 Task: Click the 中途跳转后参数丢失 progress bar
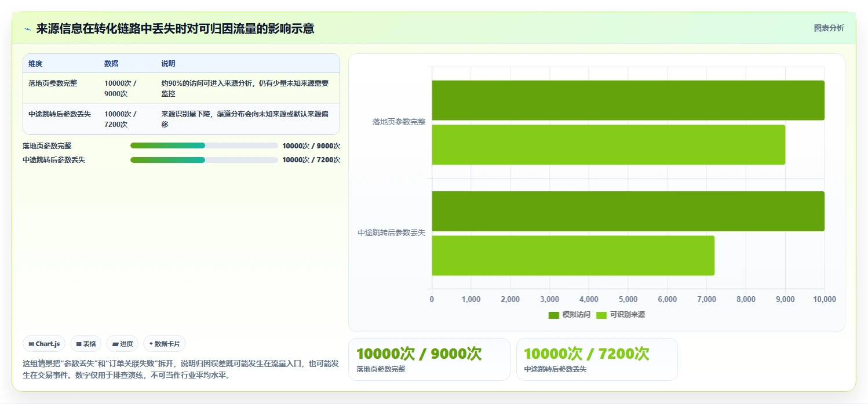[204, 159]
